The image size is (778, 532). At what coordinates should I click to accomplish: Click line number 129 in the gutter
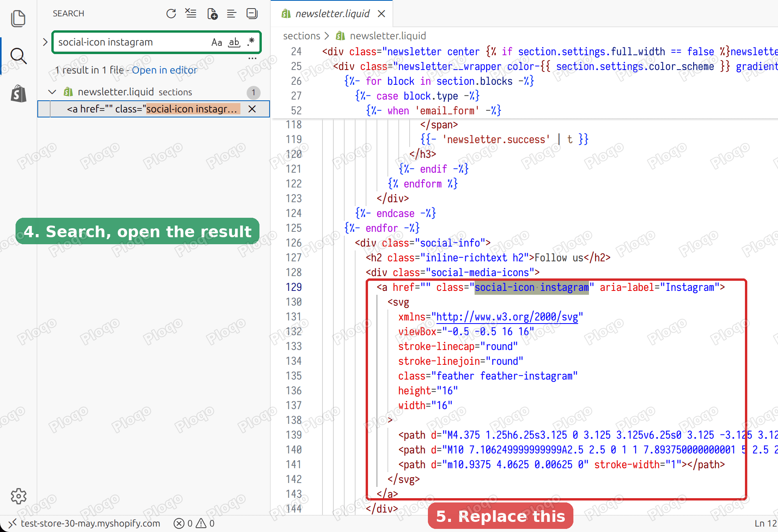click(294, 287)
